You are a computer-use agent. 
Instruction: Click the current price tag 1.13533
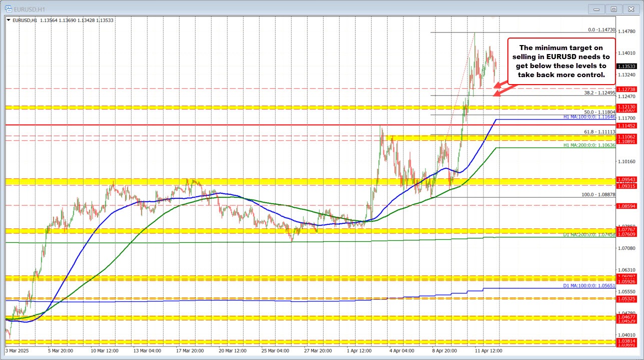click(626, 66)
